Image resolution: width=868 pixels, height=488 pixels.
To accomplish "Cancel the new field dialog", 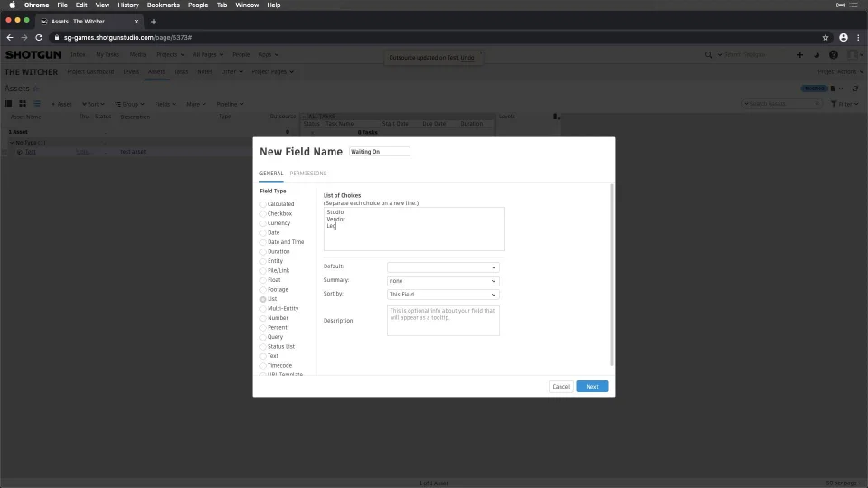I will pyautogui.click(x=561, y=386).
